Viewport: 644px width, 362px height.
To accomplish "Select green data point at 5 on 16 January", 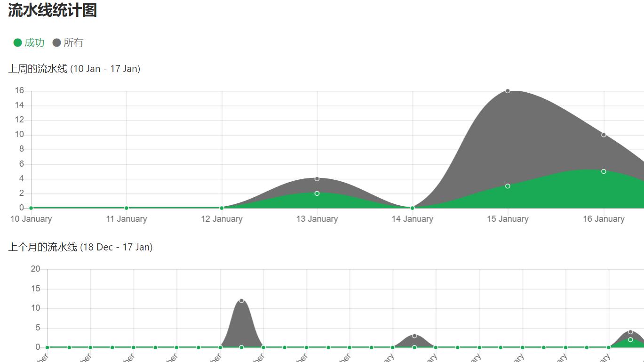I will tap(604, 171).
